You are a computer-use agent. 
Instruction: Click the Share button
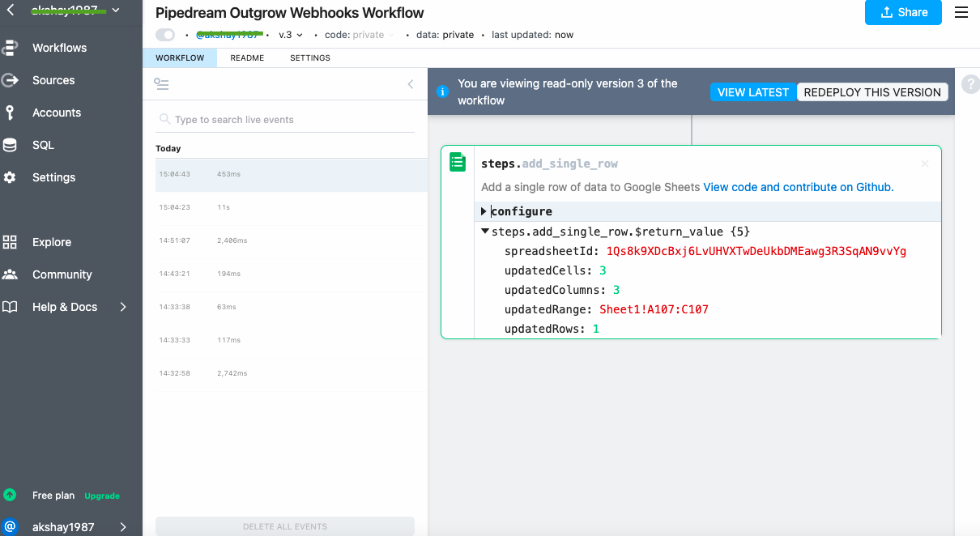[x=903, y=12]
